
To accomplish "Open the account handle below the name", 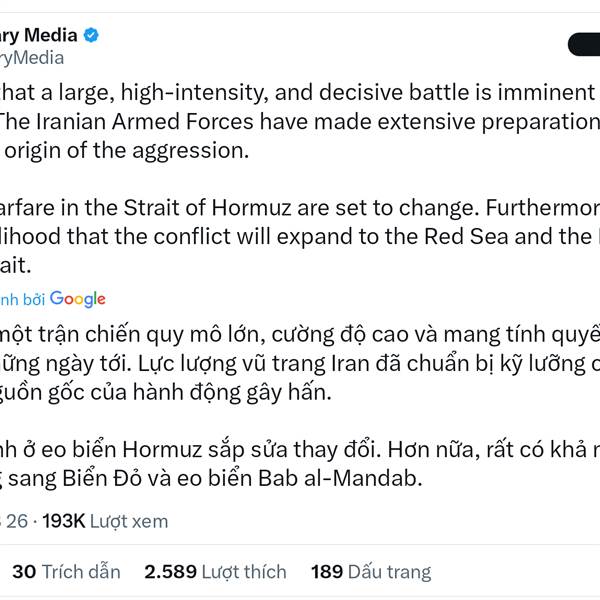I will pos(32,58).
